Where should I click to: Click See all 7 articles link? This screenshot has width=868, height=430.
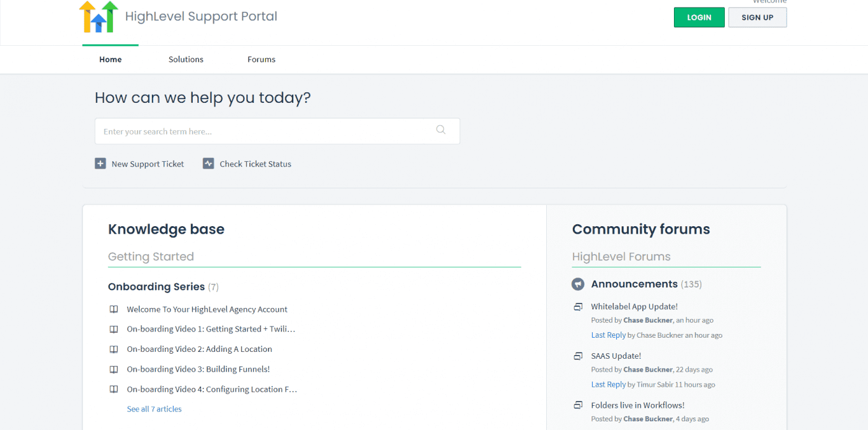[154, 409]
